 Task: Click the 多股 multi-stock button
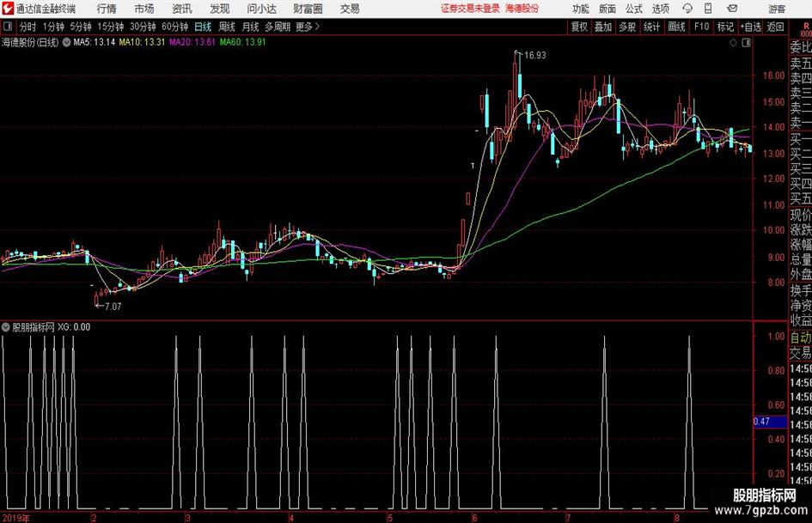click(627, 27)
